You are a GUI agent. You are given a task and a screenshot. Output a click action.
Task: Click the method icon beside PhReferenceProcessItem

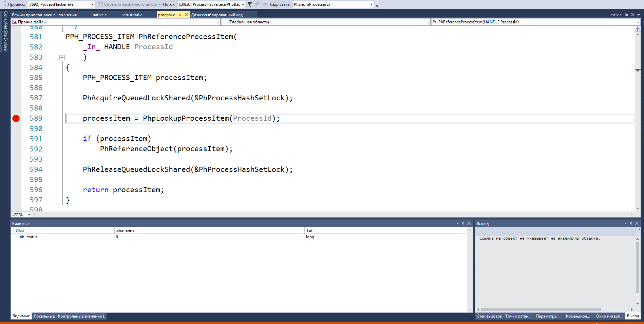[x=434, y=22]
